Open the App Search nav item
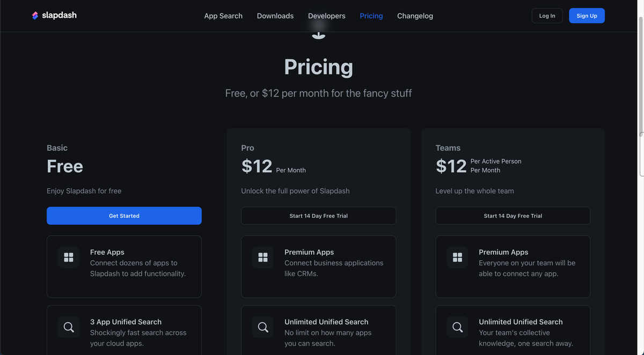The height and width of the screenshot is (355, 644). click(x=223, y=16)
